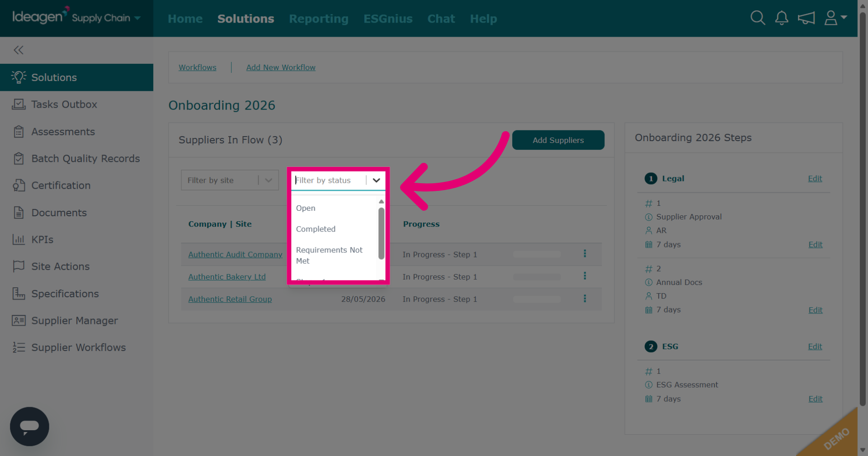Viewport: 868px width, 456px height.
Task: Click Add New Workflow link
Action: tap(281, 67)
